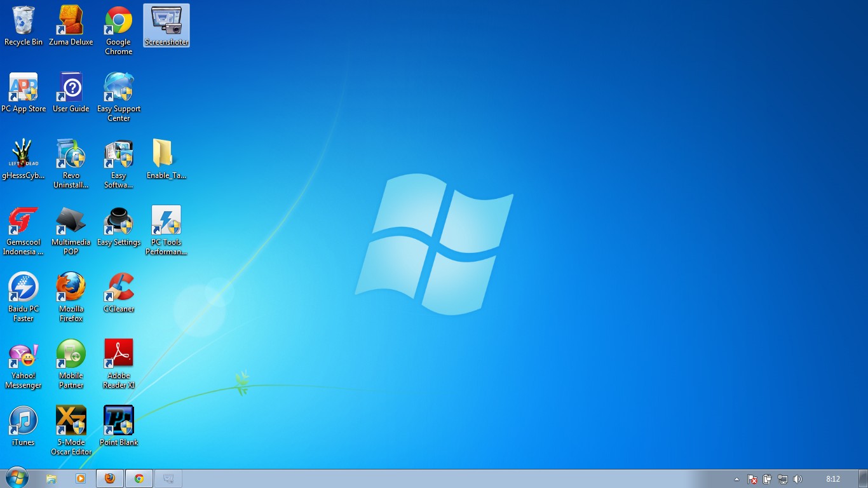
Task: Launch Firefox from the taskbar
Action: pyautogui.click(x=109, y=478)
